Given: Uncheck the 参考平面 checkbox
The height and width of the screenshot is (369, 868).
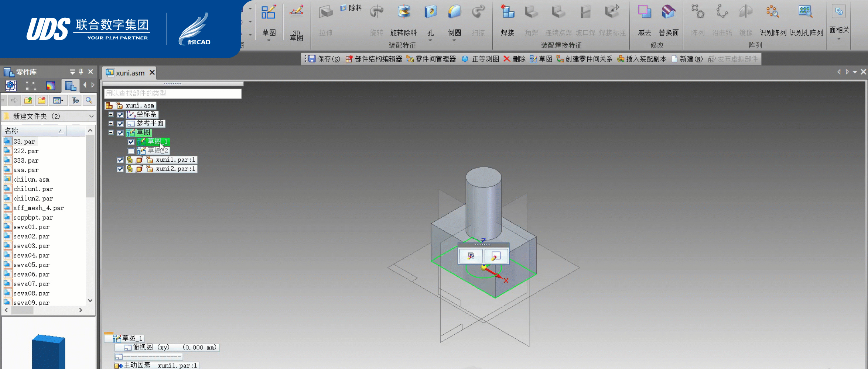Looking at the screenshot, I should [120, 124].
